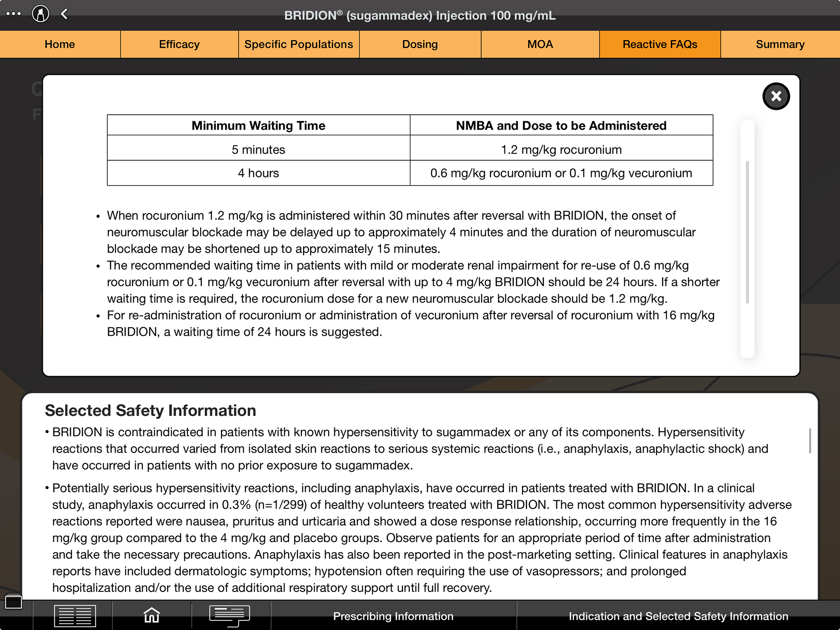Open the three-dot more options menu
This screenshot has width=840, height=630.
pos(14,14)
